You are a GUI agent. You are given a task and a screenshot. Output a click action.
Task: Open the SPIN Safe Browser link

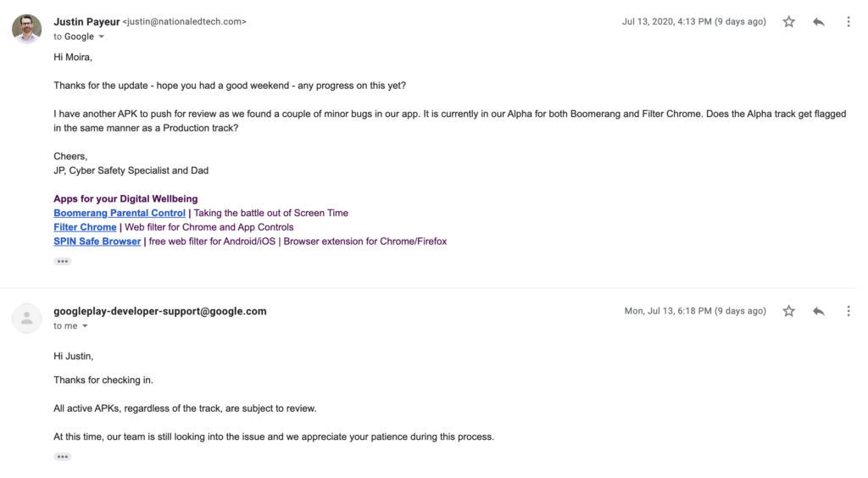97,242
